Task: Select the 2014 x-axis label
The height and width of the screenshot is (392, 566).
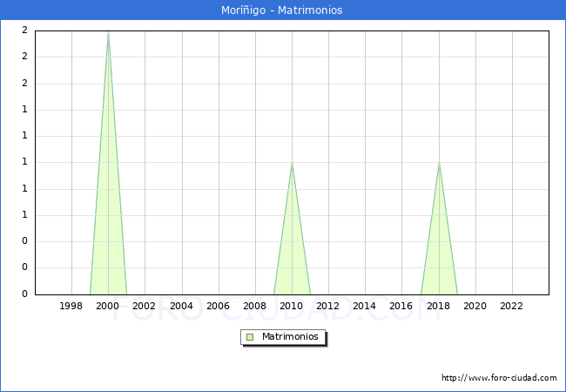Action: 365,306
